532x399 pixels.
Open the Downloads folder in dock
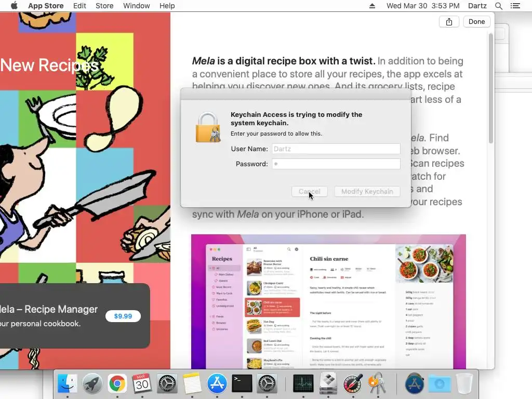tap(440, 383)
